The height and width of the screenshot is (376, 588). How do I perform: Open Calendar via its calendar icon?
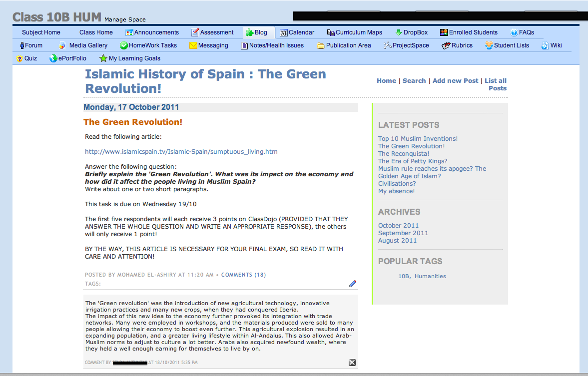point(284,33)
